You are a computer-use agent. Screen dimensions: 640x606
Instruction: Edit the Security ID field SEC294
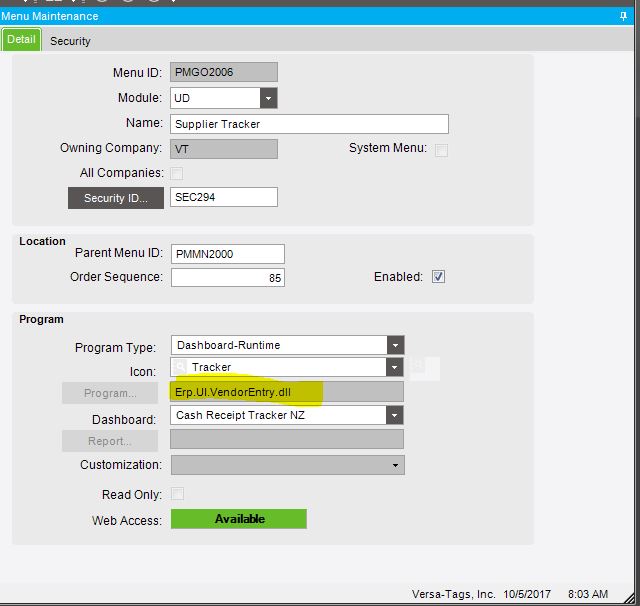click(x=224, y=197)
